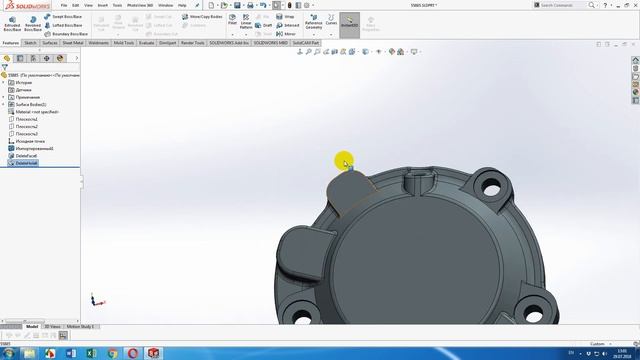Choose Lofted Boss/Base feature
The image size is (640, 360).
[63, 25]
